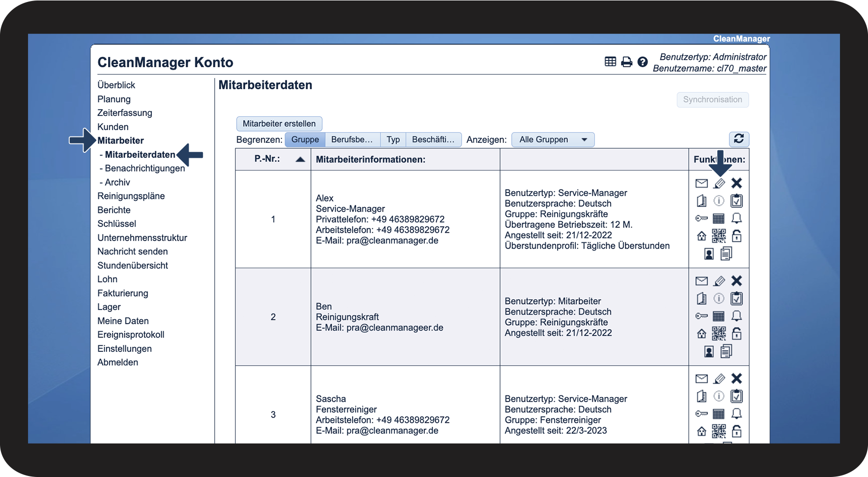Click the print icon in header
This screenshot has width=868, height=477.
(x=626, y=62)
